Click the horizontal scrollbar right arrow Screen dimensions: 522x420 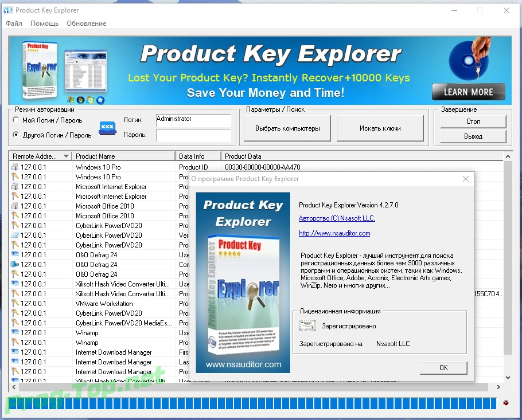[x=498, y=387]
